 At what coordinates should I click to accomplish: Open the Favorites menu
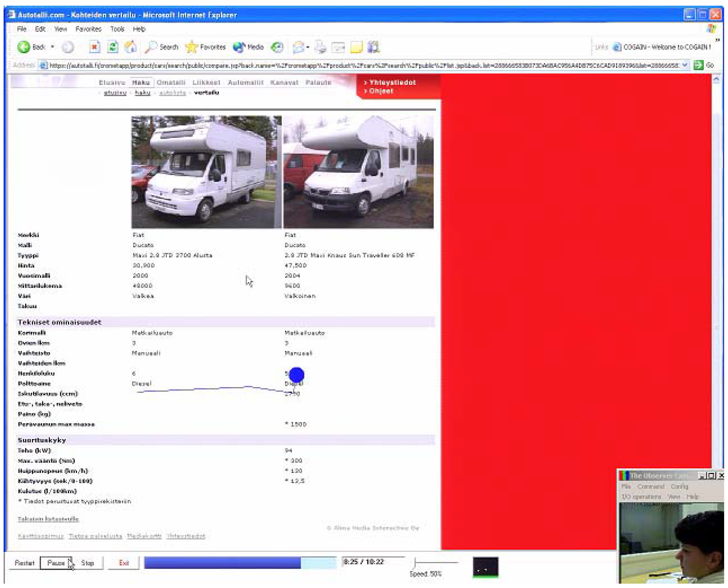(x=88, y=29)
